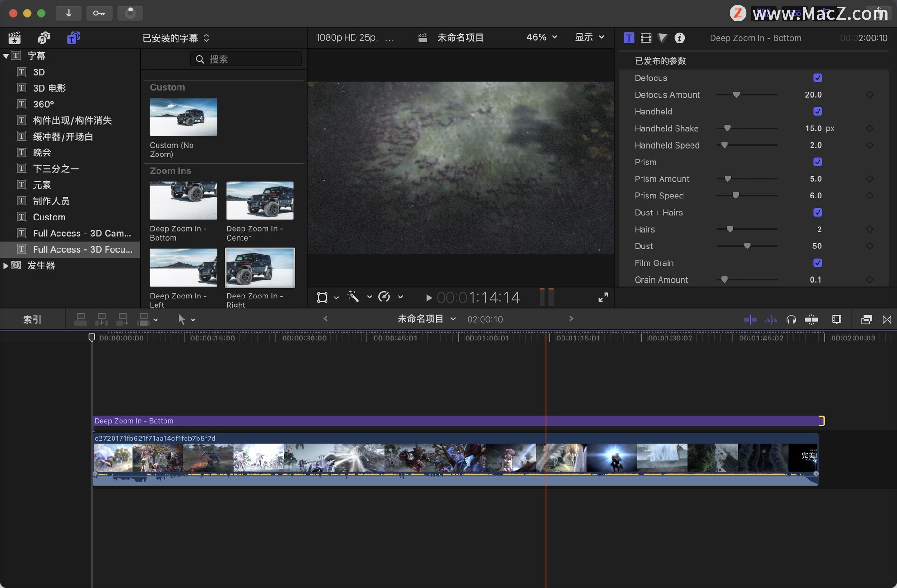Open the keyword editor key icon
Screen dimensions: 897x588
coord(99,13)
